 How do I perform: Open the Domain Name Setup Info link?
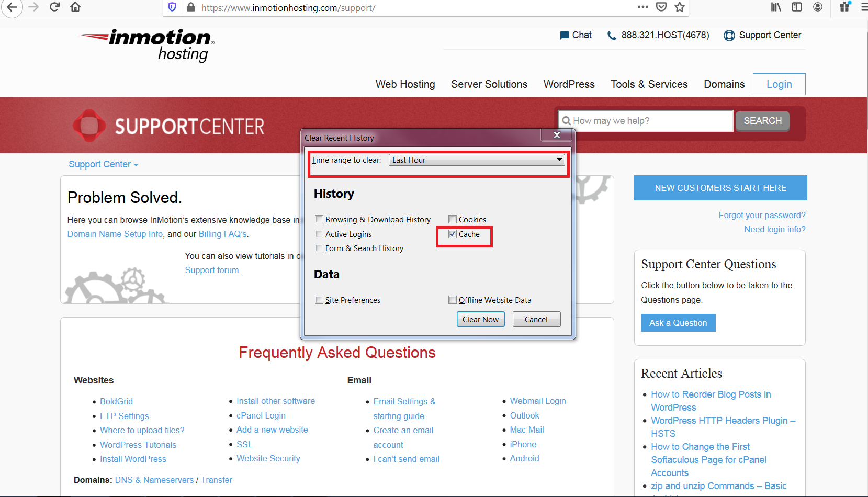115,234
